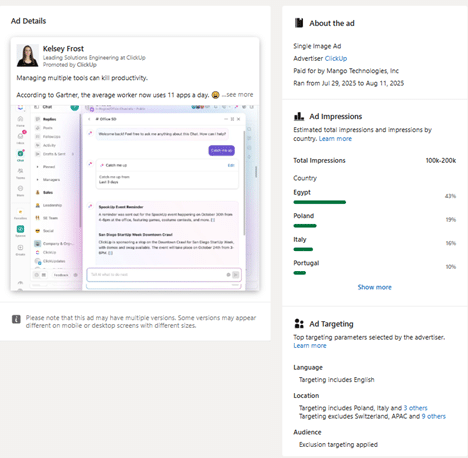This screenshot has width=468, height=458.
Task: Click the Egypt impressions green bar
Action: point(320,202)
